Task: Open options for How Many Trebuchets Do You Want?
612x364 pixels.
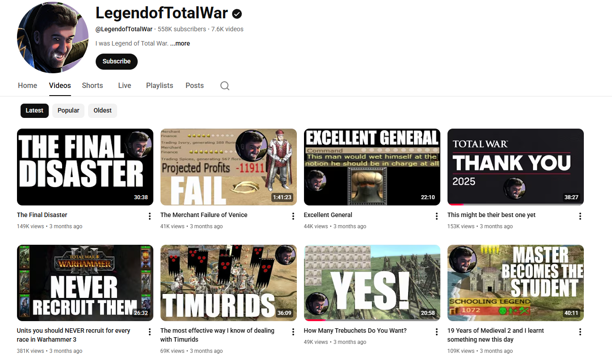Action: point(437,332)
